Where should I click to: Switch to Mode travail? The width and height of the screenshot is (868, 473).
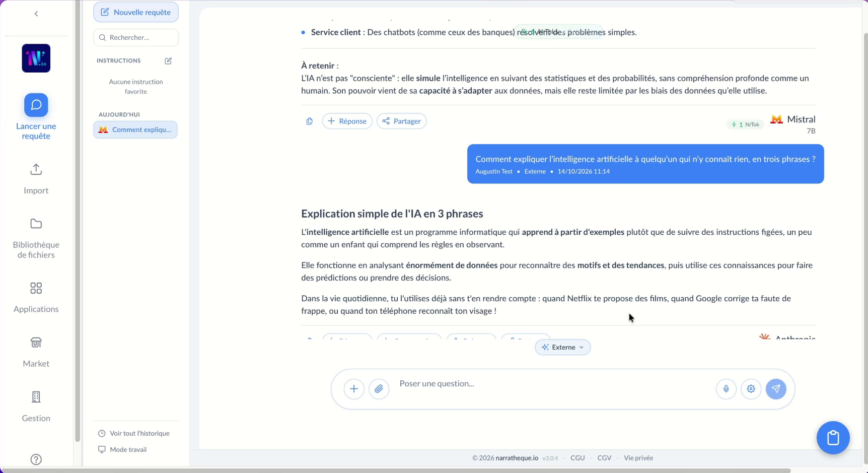coord(122,449)
